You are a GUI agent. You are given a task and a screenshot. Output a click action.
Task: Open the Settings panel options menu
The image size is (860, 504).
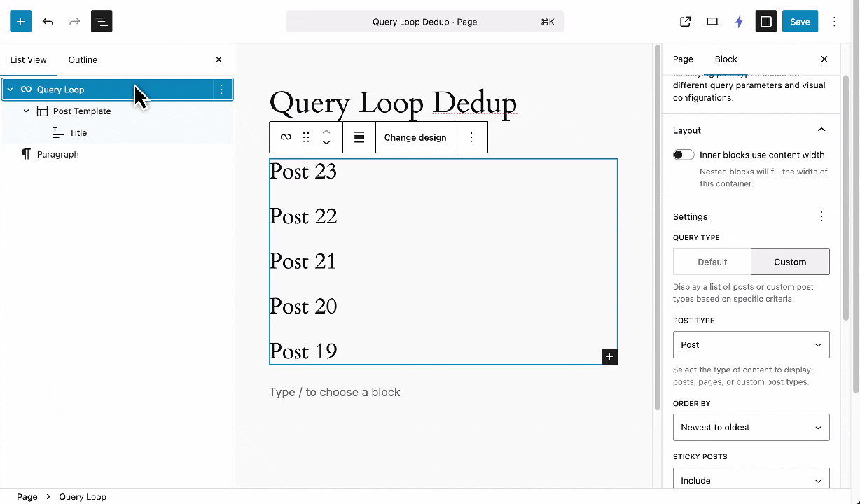coord(821,217)
